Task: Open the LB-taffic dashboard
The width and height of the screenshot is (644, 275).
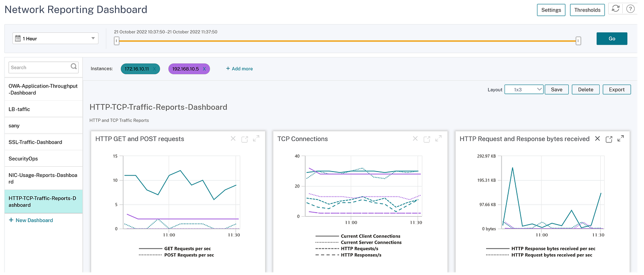Action: click(43, 109)
